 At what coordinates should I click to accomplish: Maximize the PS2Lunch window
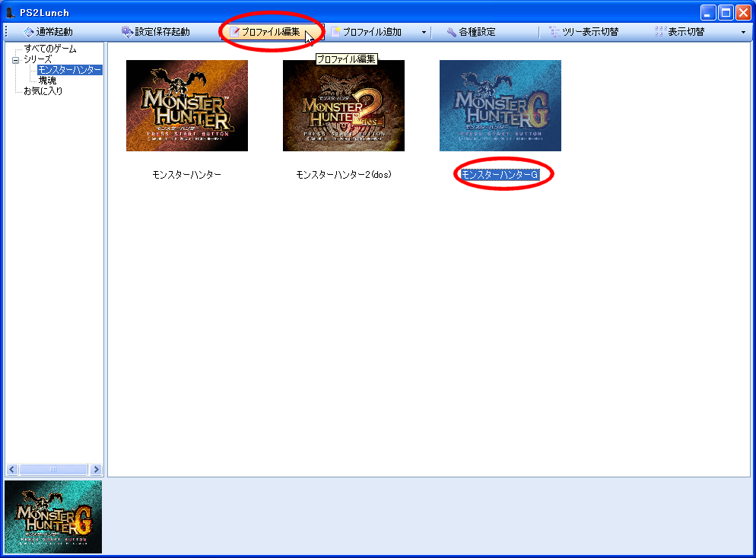(x=726, y=12)
